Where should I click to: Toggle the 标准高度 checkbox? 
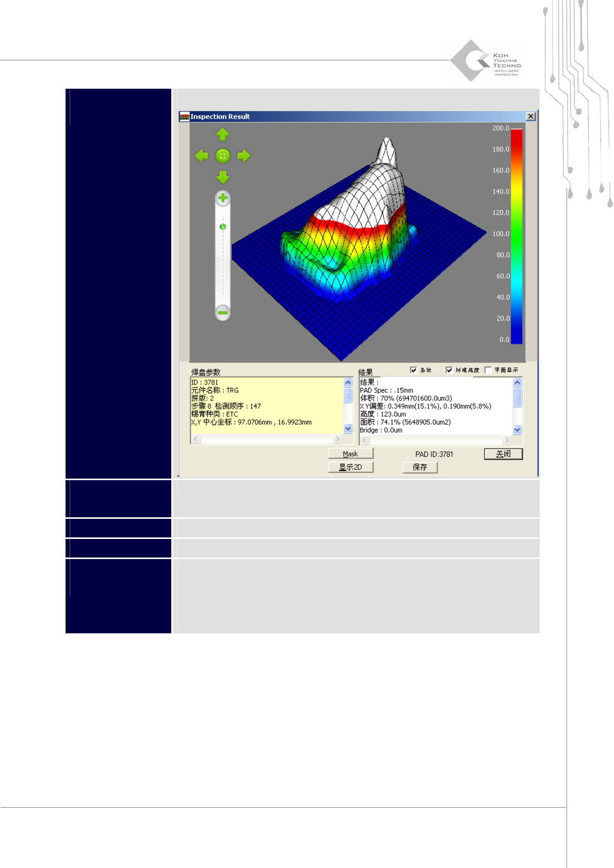(x=449, y=370)
